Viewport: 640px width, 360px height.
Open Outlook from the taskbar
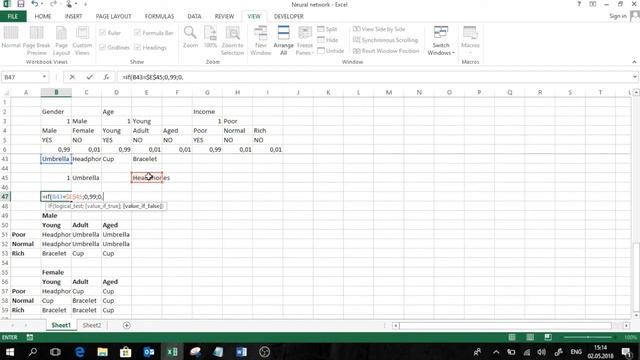149,351
